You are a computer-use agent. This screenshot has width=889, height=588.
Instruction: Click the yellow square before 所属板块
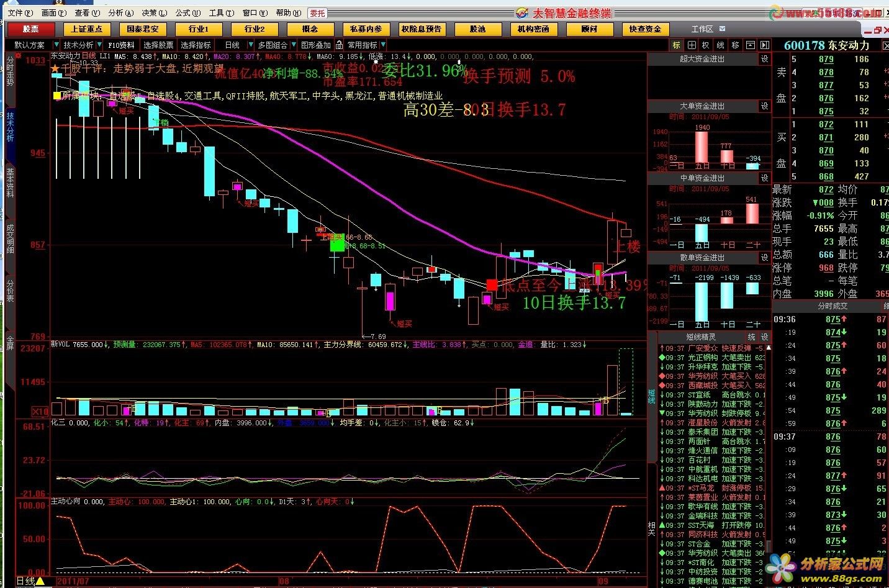tap(57, 96)
